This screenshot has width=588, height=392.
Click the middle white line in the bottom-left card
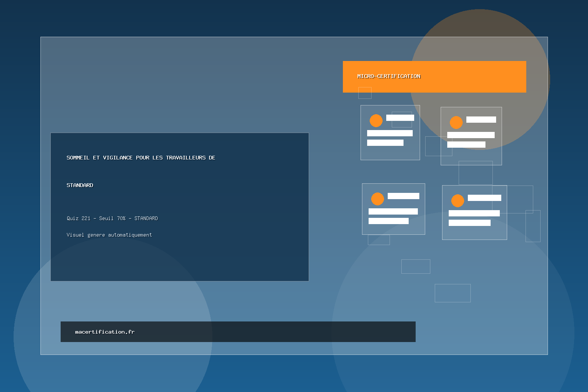393,211
